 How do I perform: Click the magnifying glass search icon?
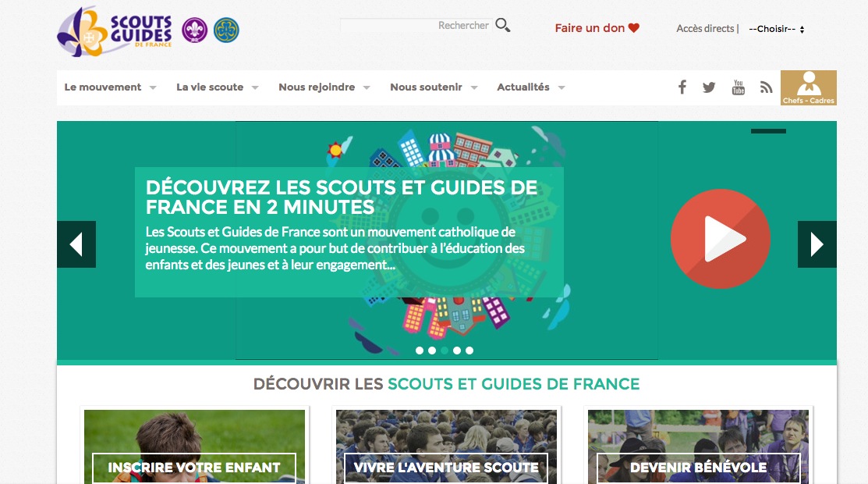(x=503, y=25)
